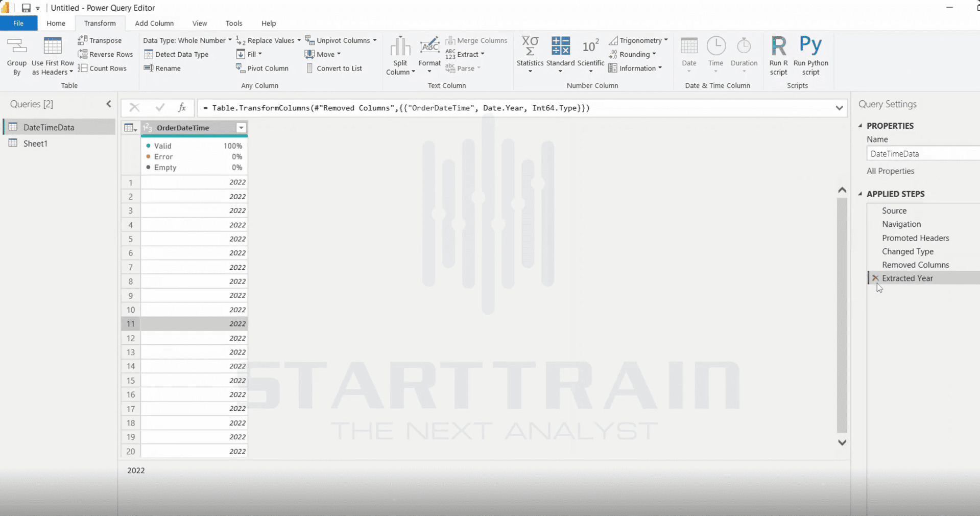
Task: Expand the formula bar
Action: click(x=839, y=108)
